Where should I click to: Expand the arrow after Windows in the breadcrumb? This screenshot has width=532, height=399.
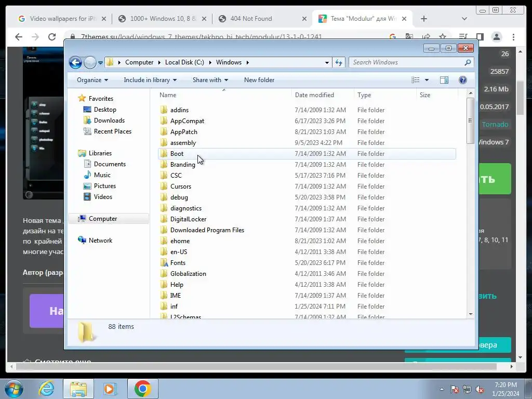248,62
